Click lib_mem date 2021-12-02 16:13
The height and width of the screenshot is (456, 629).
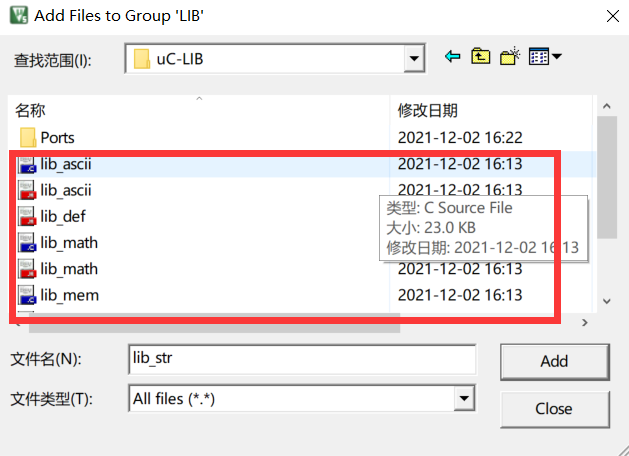460,295
